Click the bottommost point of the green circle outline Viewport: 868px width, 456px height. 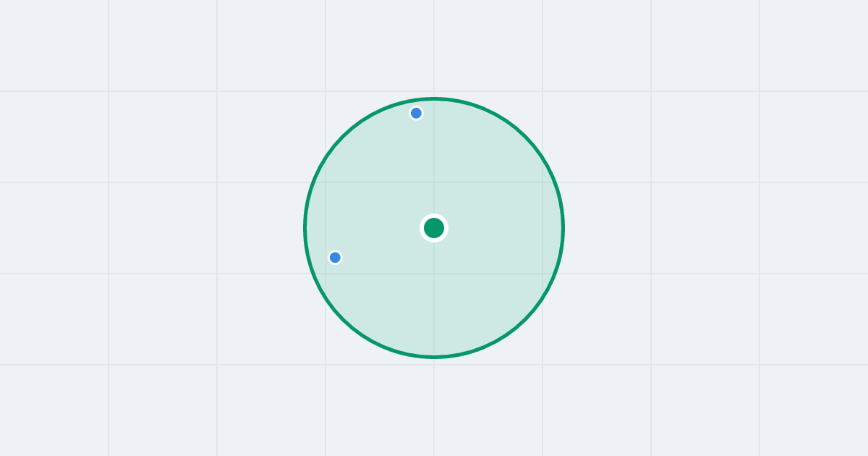tap(434, 357)
